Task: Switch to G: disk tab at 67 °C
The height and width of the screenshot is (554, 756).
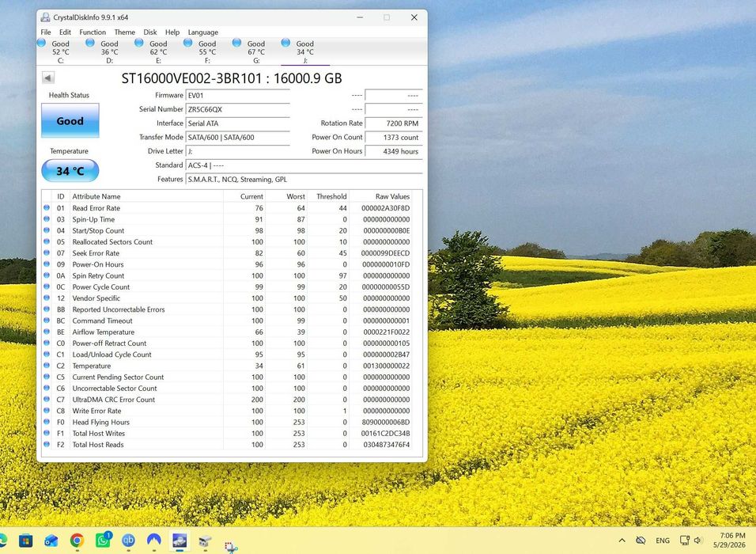Action: click(256, 51)
